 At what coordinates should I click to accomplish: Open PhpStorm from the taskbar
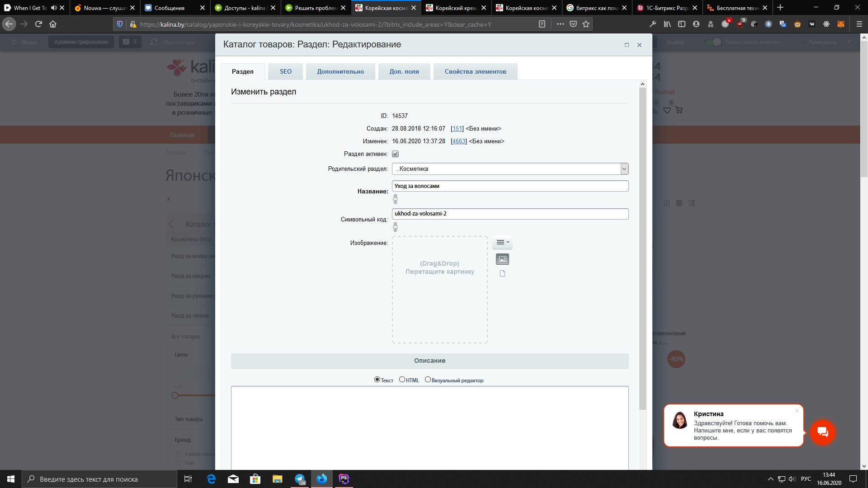coord(344,479)
